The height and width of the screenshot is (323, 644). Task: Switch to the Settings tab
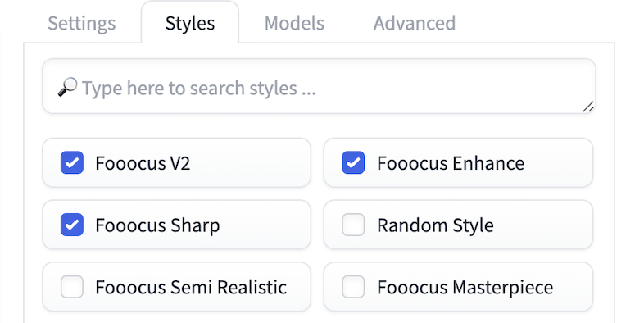click(x=81, y=23)
